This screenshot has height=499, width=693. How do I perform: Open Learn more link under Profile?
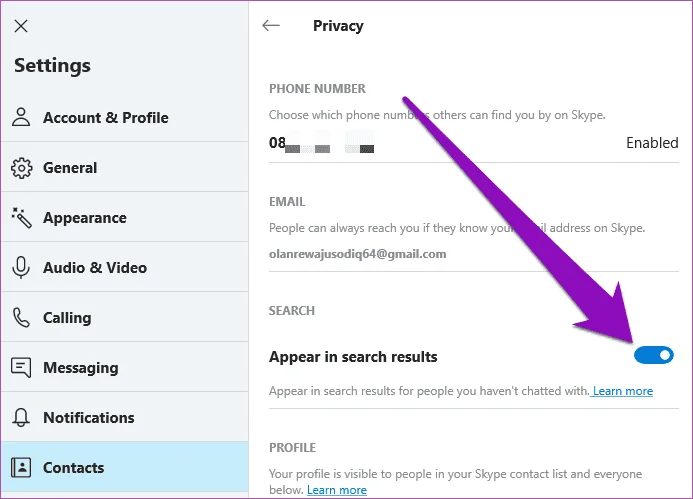click(337, 490)
